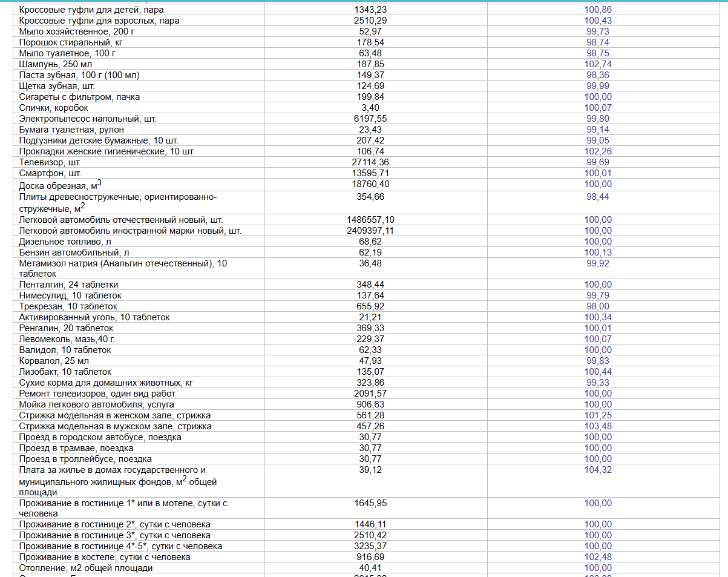The height and width of the screenshot is (577, 728).
Task: Select the price value 3,40
Action: click(x=372, y=108)
